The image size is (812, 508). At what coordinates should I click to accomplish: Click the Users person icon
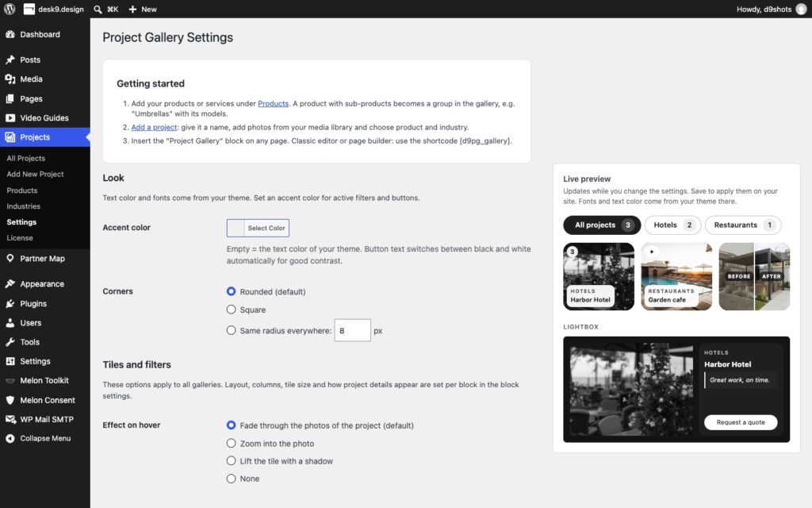tap(10, 322)
